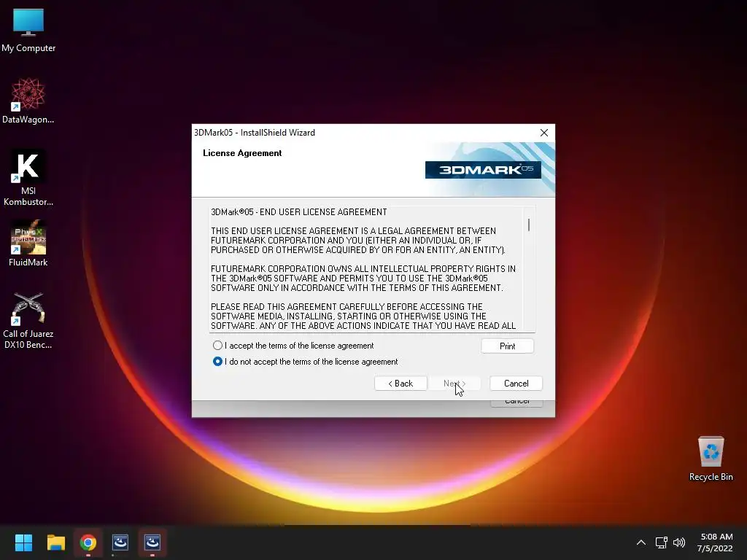Click the license text scrollbar thumb
747x560 pixels.
529,225
